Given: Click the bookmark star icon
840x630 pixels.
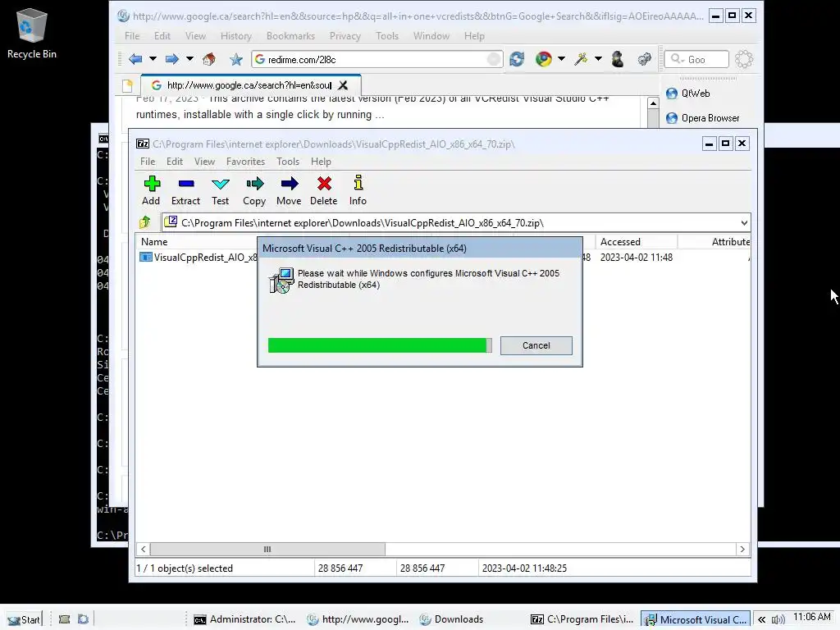Looking at the screenshot, I should pyautogui.click(x=236, y=59).
